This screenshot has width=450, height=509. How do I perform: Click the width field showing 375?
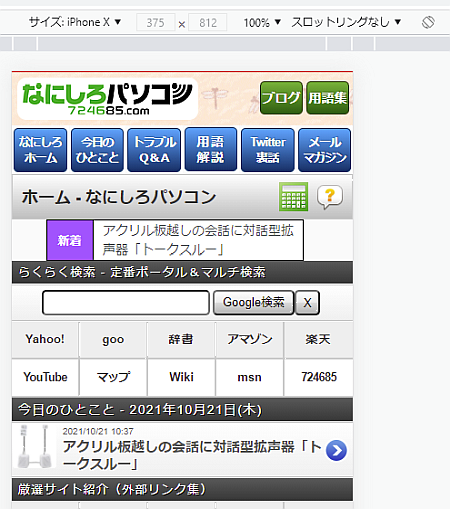[155, 23]
